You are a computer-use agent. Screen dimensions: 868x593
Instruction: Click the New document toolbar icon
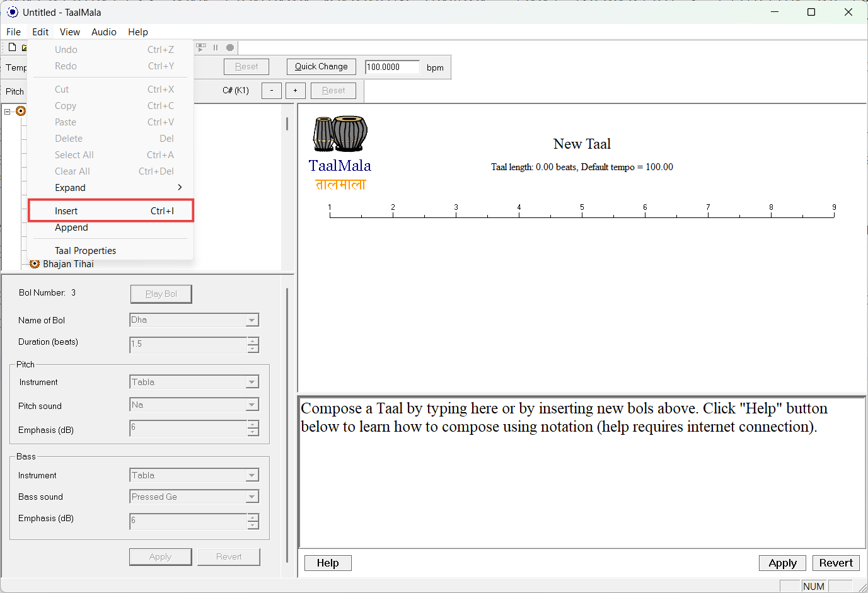[12, 47]
